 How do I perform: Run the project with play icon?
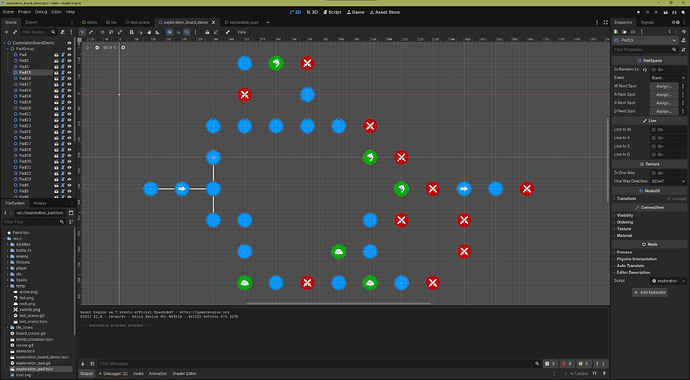pos(639,12)
